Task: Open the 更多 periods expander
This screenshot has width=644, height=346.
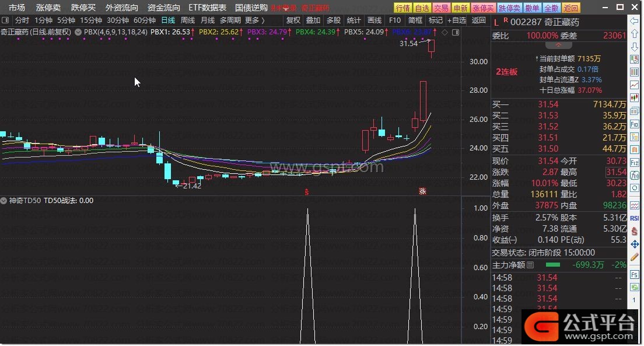Action: 255,20
